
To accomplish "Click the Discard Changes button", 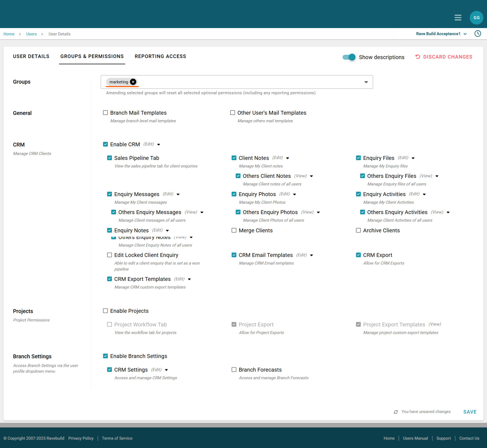I will click(444, 57).
